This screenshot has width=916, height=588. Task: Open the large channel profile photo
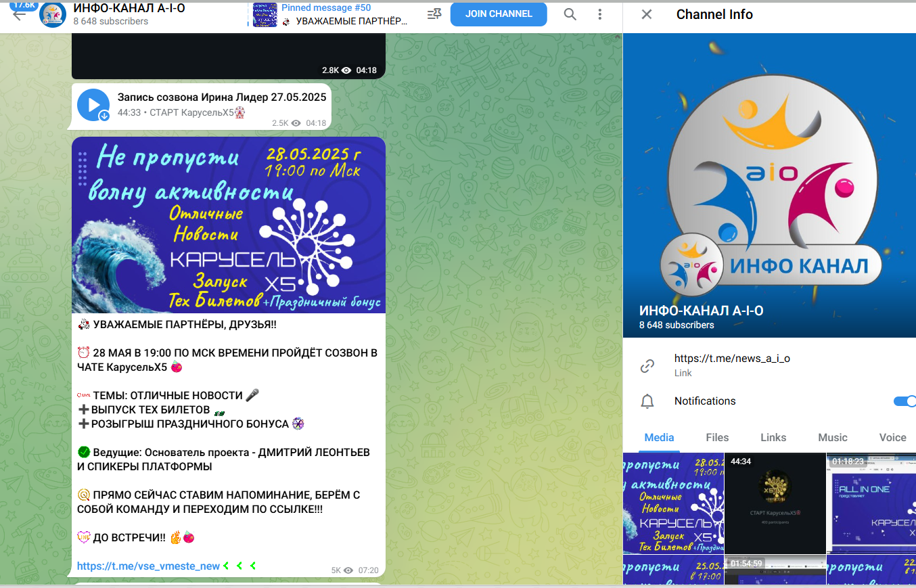click(769, 185)
